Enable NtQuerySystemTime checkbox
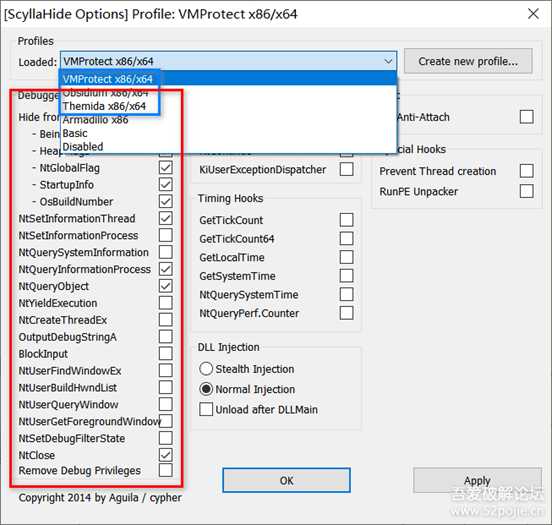 [346, 294]
